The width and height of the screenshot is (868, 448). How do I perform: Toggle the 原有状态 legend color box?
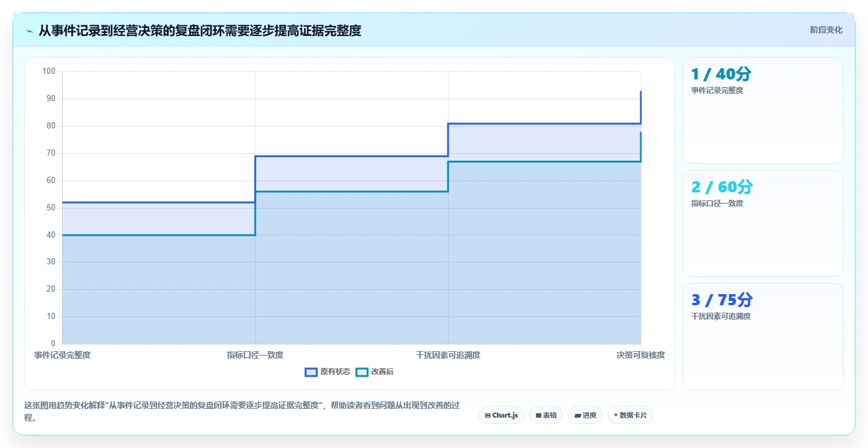pyautogui.click(x=311, y=372)
